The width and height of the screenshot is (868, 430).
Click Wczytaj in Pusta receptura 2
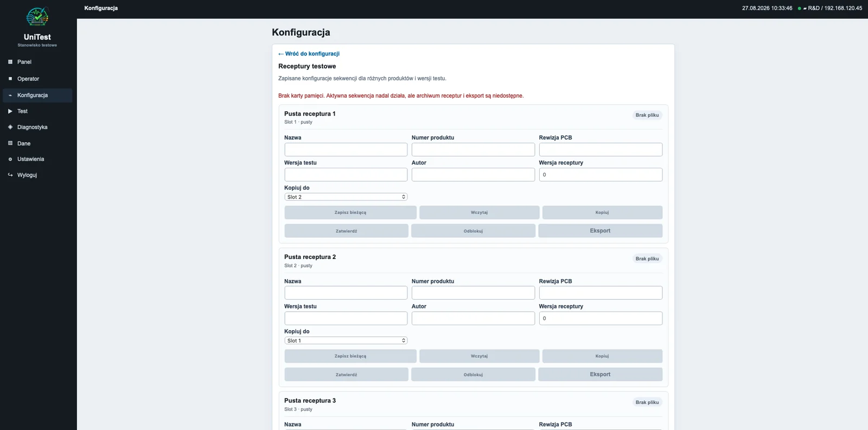[479, 356]
